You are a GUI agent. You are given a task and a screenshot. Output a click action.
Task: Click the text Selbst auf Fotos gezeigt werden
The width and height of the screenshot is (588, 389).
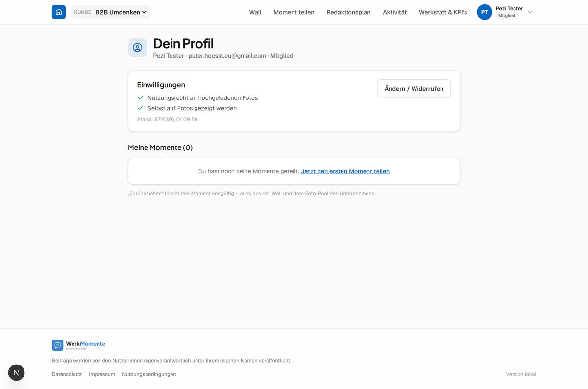point(192,108)
